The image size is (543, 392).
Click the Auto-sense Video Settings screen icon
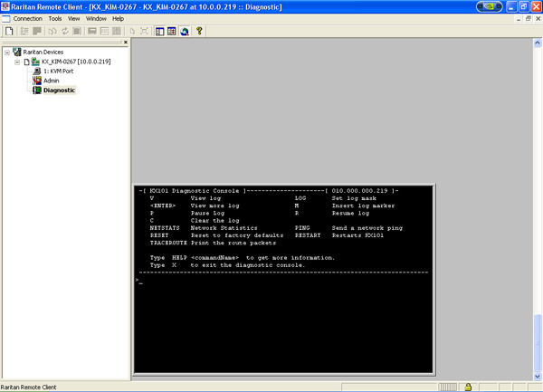pos(77,31)
